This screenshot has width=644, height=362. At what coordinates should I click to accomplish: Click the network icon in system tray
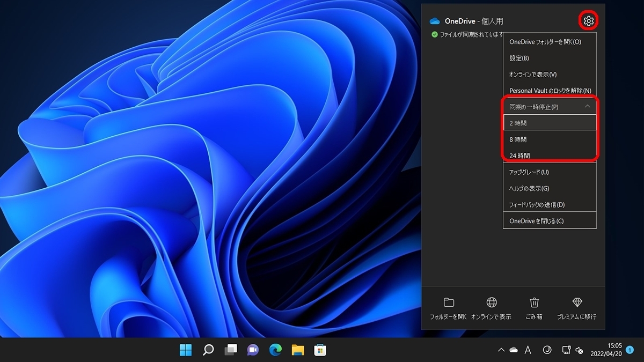(x=566, y=350)
